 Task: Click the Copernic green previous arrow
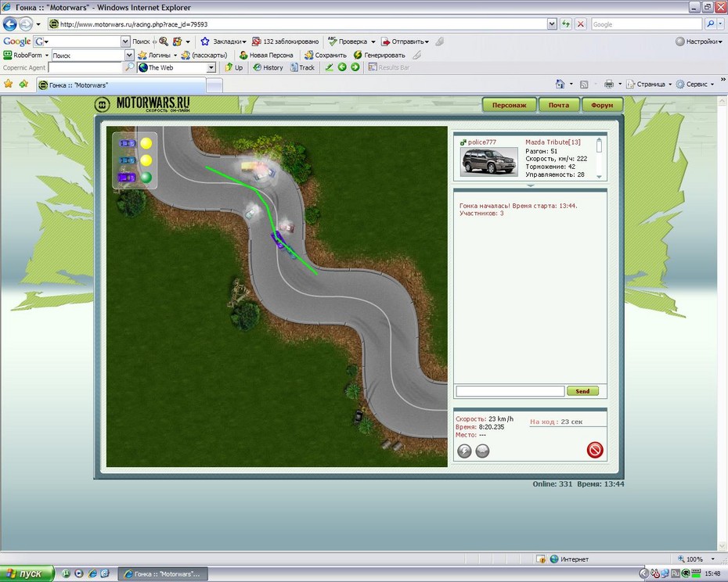coord(342,67)
